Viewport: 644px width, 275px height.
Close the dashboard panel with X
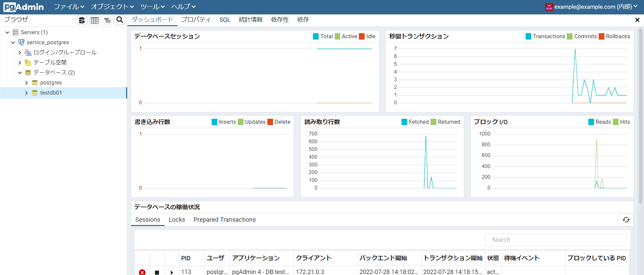(x=637, y=20)
